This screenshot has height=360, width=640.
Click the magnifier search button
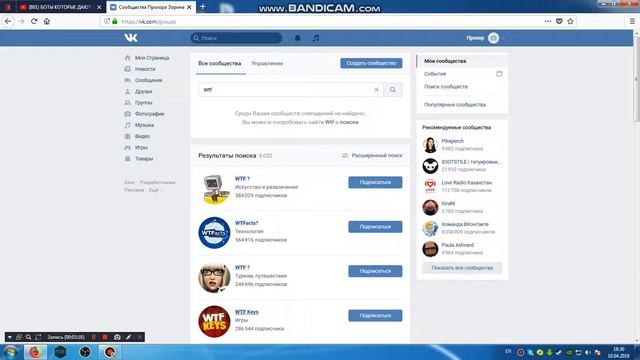click(393, 90)
